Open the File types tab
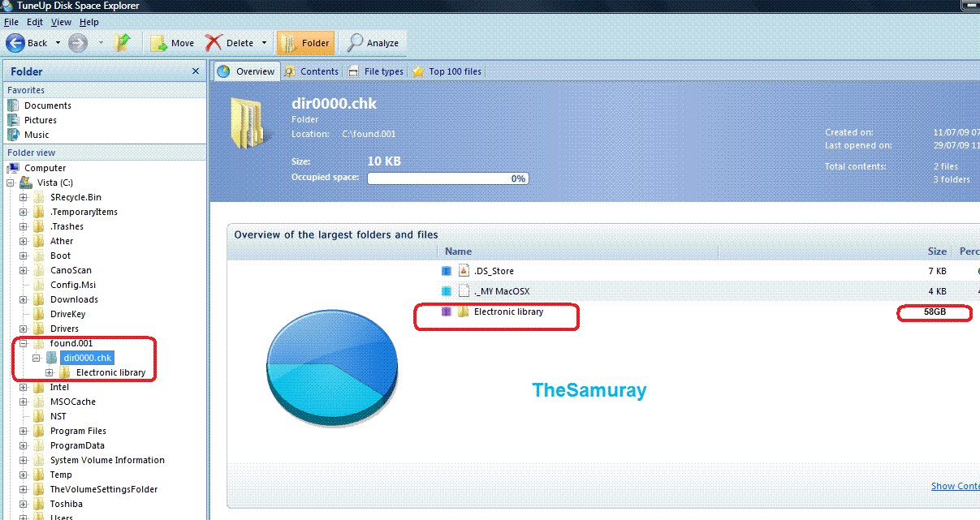 pos(376,71)
